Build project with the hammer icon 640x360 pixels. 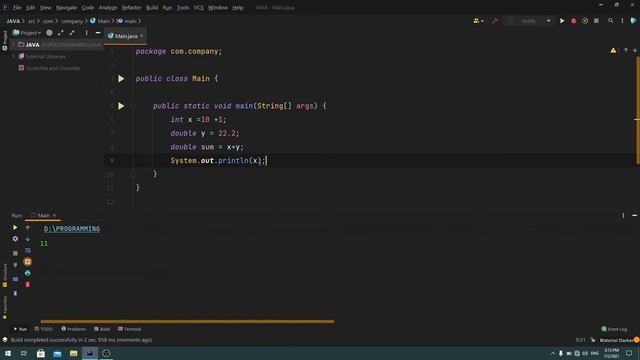coord(495,21)
